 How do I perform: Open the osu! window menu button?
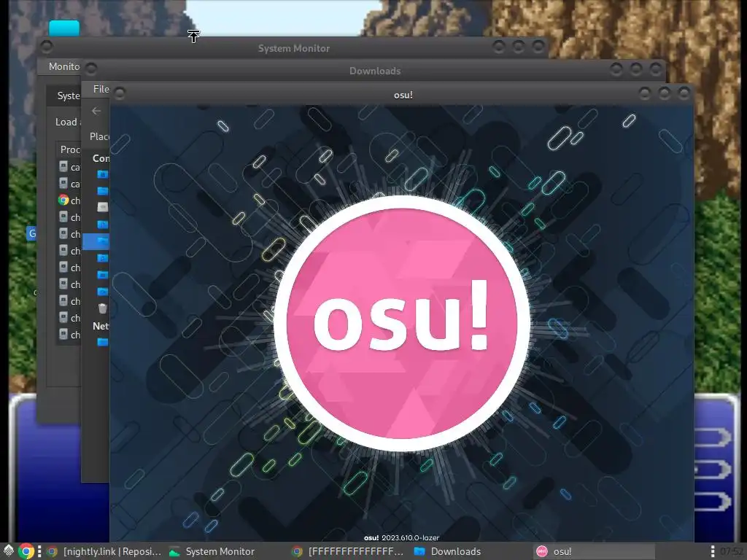point(120,93)
